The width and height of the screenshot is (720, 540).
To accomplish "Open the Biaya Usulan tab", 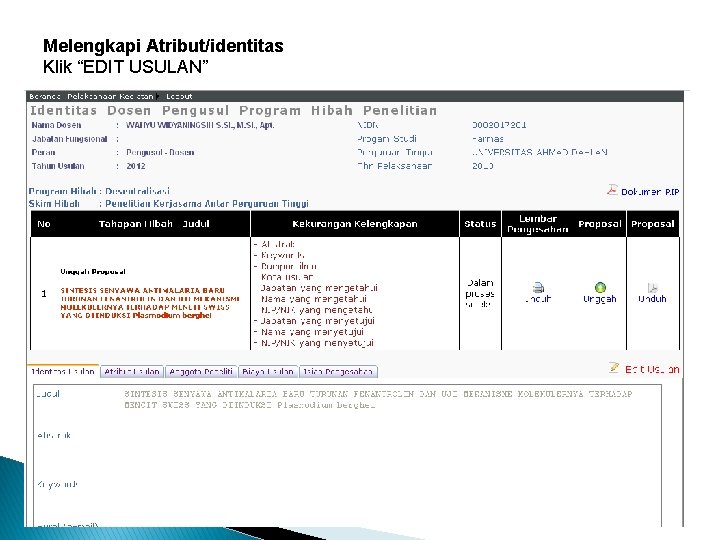I will pos(268,371).
